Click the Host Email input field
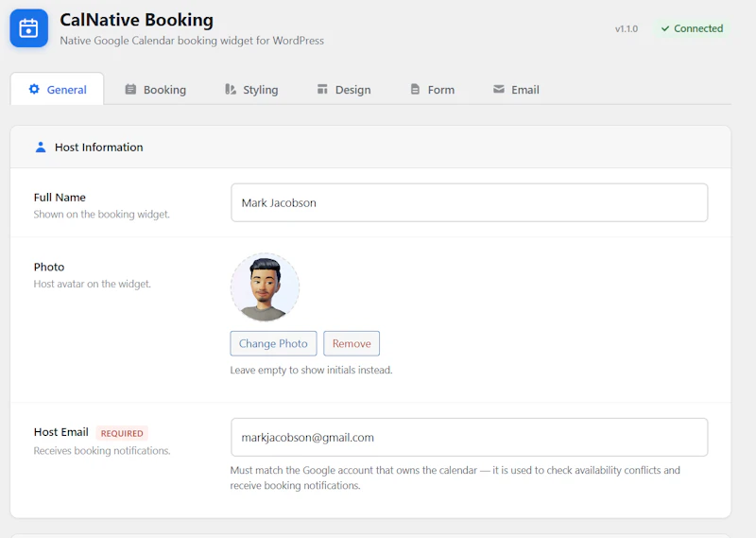The height and width of the screenshot is (538, 756). [x=469, y=437]
